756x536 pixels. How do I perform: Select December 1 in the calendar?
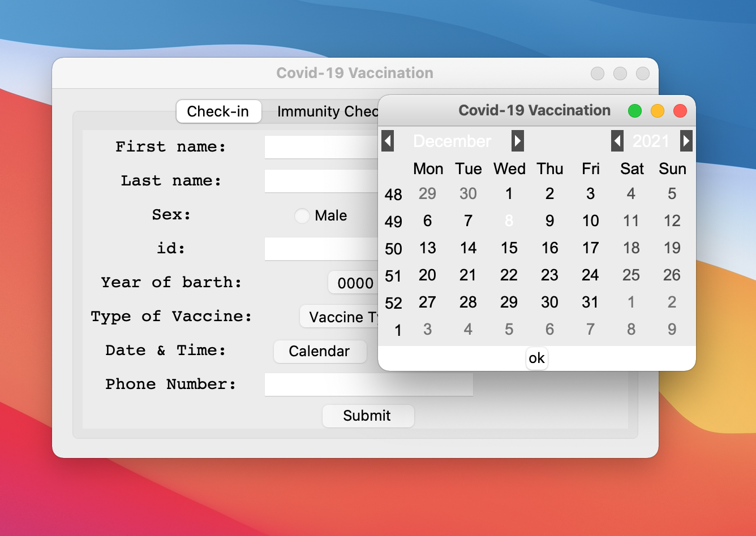[x=509, y=194]
